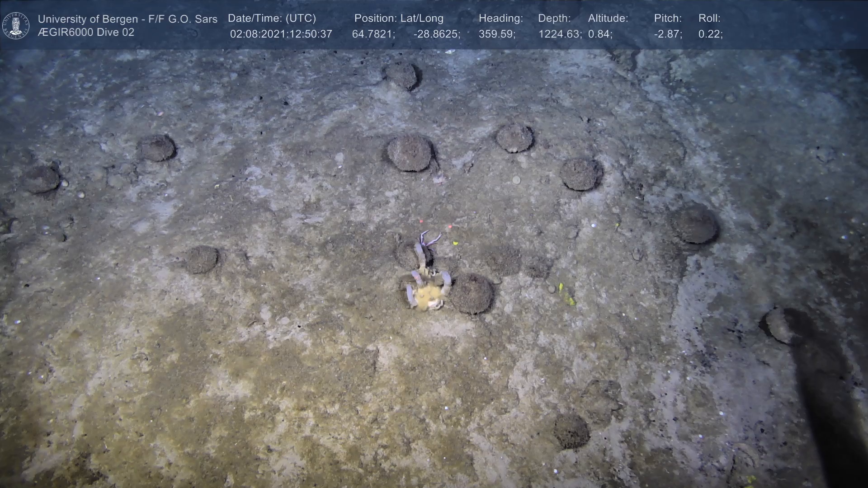Select the depth value 1224.63
Image resolution: width=868 pixels, height=488 pixels.
click(x=559, y=34)
